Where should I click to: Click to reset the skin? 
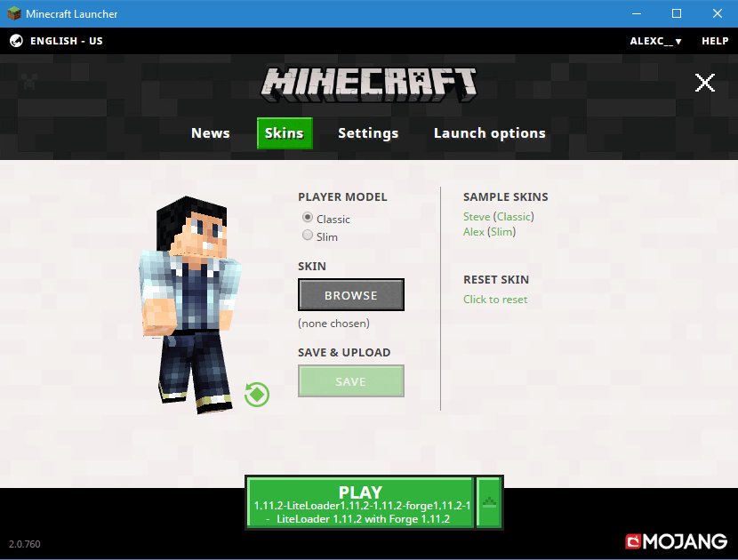click(x=495, y=300)
